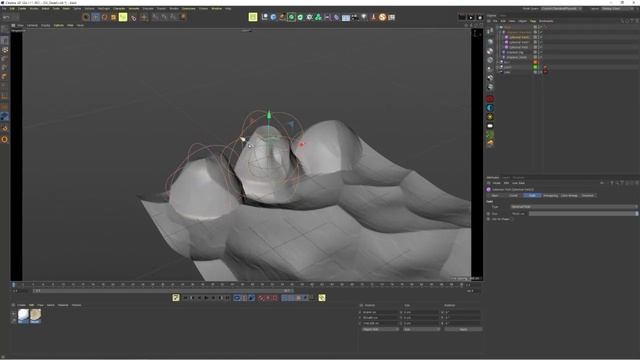Click the red tag on Object Manager bottom row
This screenshot has height=360, width=640.
pyautogui.click(x=545, y=72)
